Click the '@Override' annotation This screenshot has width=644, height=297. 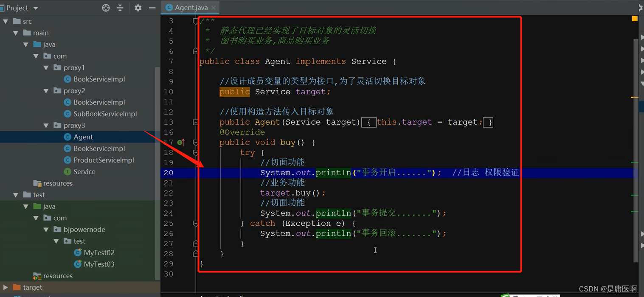(x=242, y=132)
